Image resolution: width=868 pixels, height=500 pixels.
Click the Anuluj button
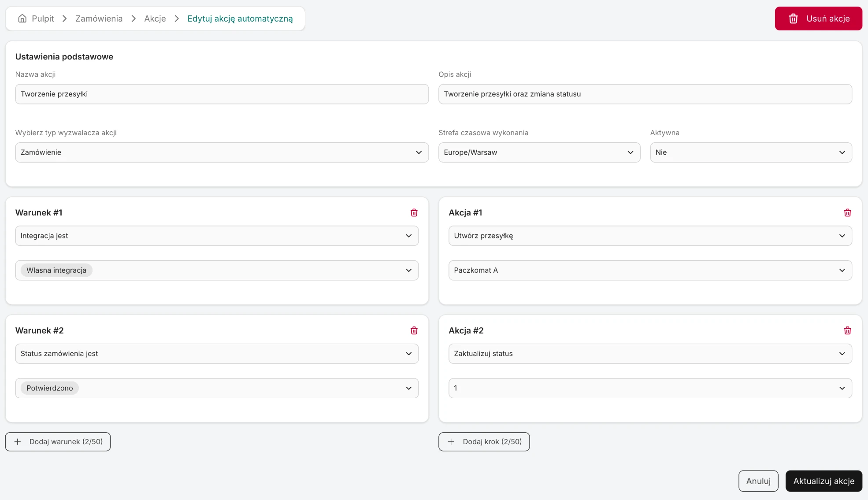(x=758, y=481)
